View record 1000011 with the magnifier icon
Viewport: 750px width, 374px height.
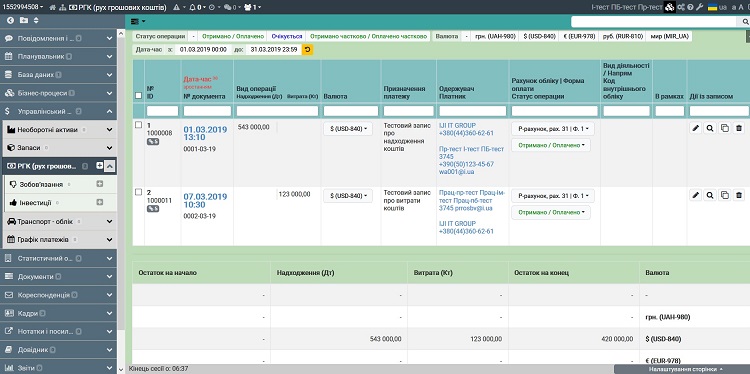tap(710, 195)
